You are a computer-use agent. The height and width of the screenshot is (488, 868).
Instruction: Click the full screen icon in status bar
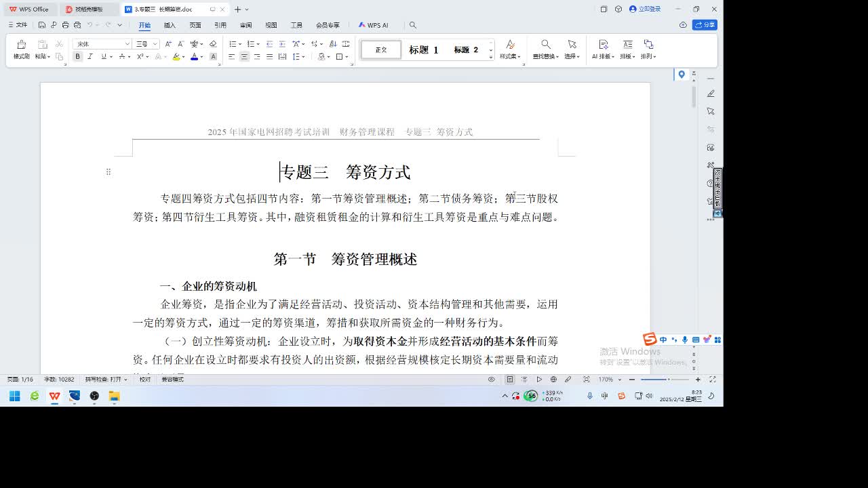pos(712,380)
